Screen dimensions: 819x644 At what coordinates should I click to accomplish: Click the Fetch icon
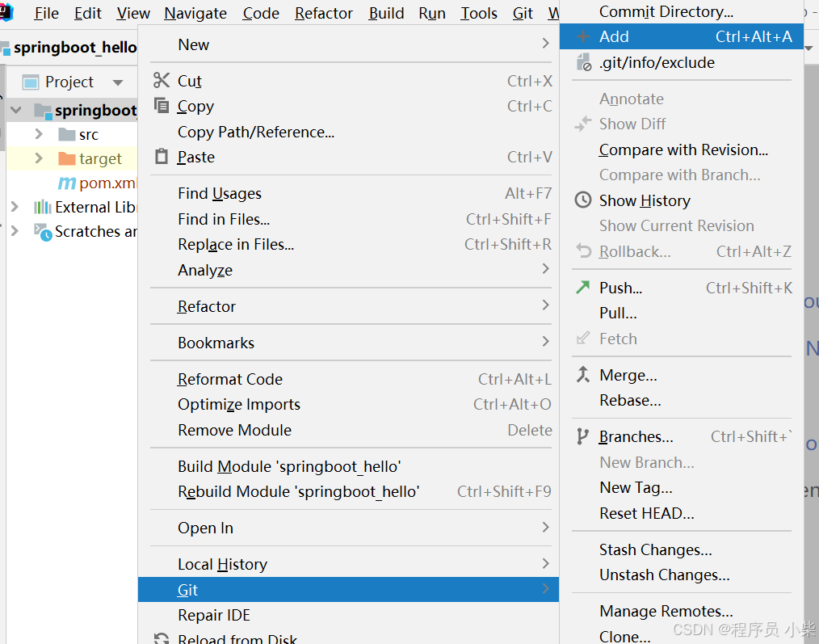582,339
